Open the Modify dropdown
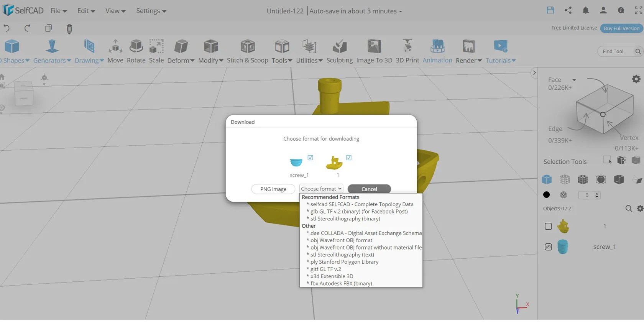The width and height of the screenshot is (644, 322). click(x=211, y=51)
